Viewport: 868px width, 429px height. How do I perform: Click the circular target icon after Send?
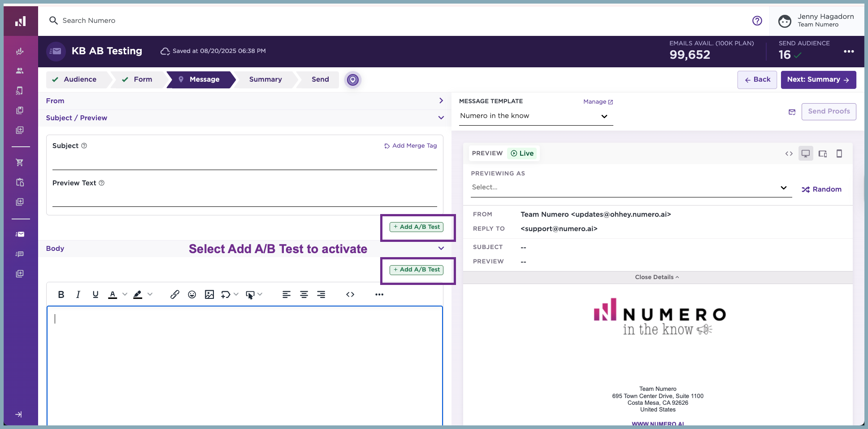pos(353,80)
